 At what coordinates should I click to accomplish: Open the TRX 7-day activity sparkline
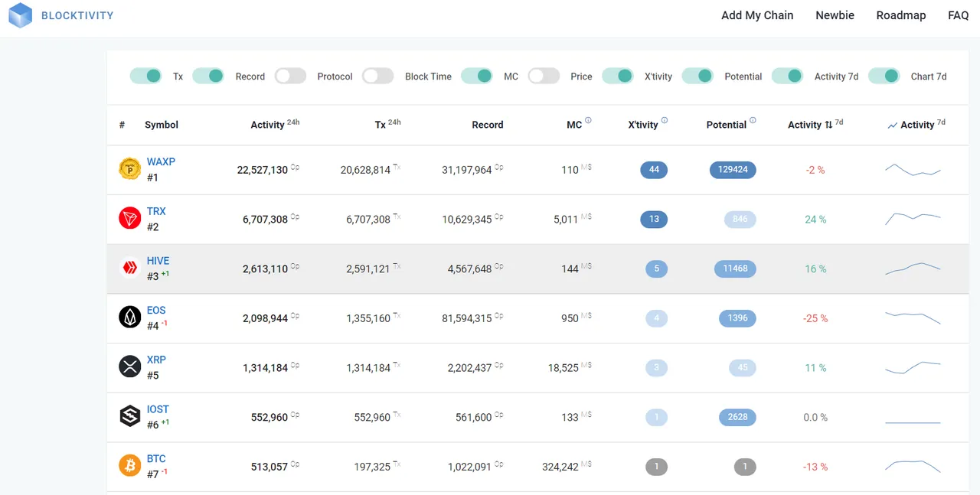tap(913, 219)
